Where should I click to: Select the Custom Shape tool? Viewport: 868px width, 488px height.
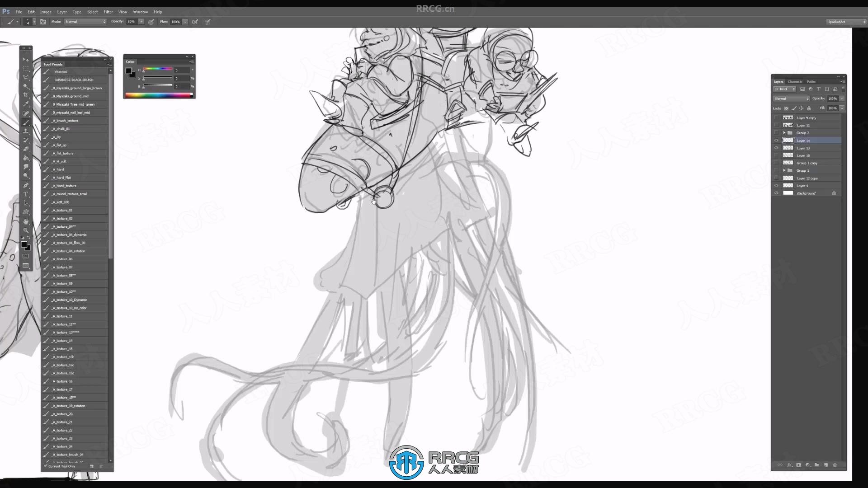click(26, 212)
